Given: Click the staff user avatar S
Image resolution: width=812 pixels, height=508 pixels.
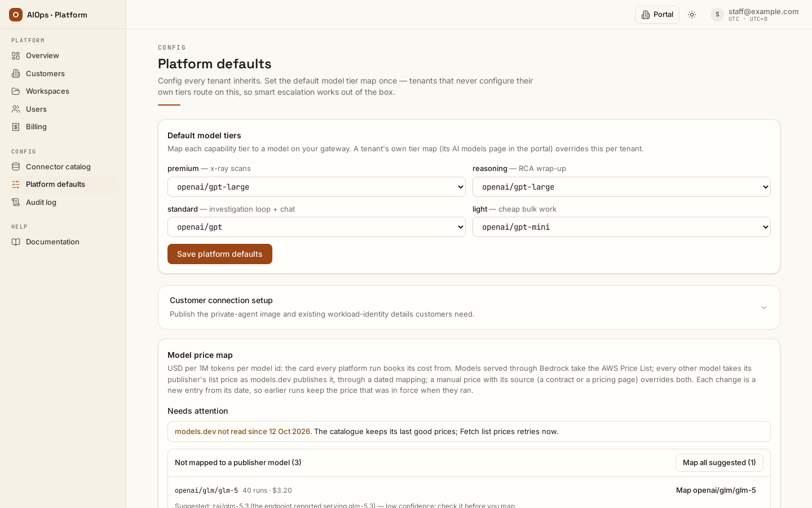Looking at the screenshot, I should pyautogui.click(x=717, y=15).
